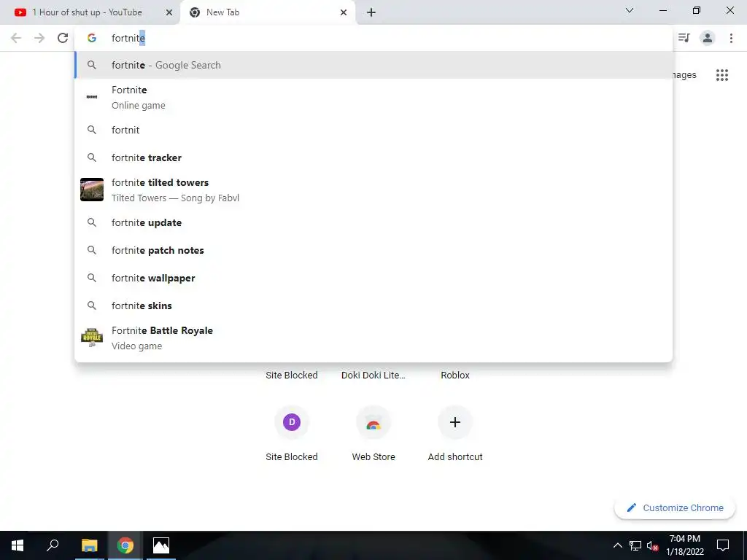
Task: Click the Tilted Towers song thumbnail
Action: (92, 190)
